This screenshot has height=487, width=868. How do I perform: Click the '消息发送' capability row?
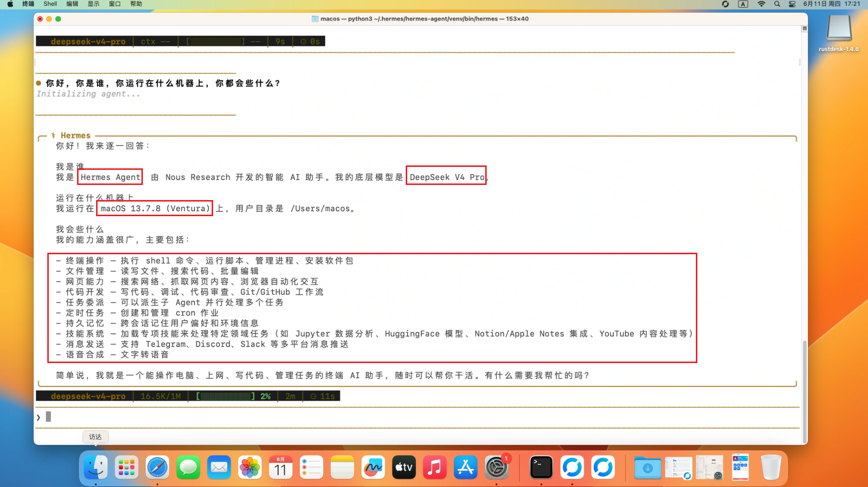point(202,344)
